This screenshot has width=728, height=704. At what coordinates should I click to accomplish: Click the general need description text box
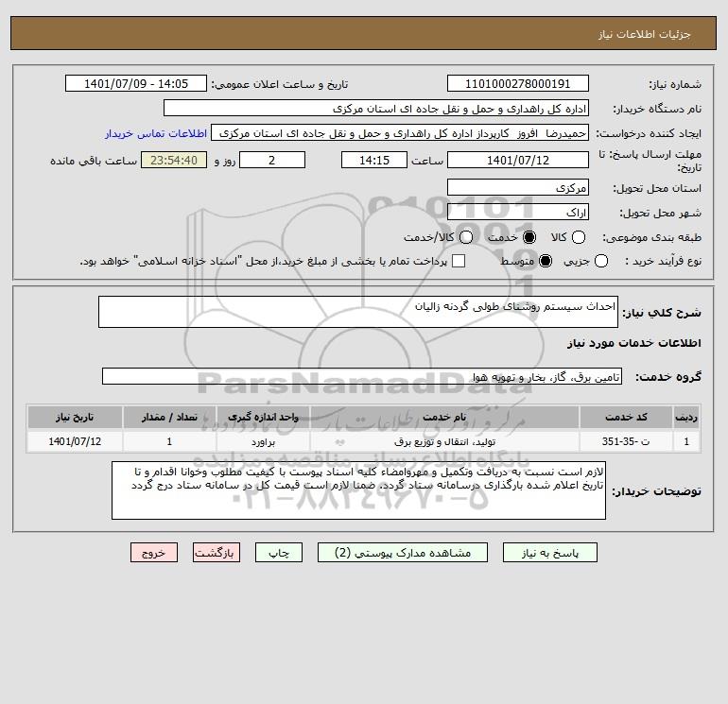click(358, 312)
